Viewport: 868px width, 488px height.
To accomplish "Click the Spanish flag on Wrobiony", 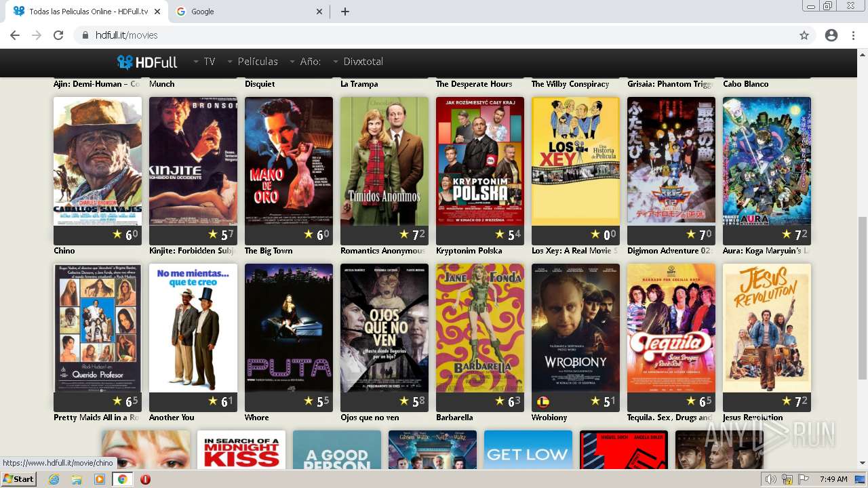I will pos(542,402).
